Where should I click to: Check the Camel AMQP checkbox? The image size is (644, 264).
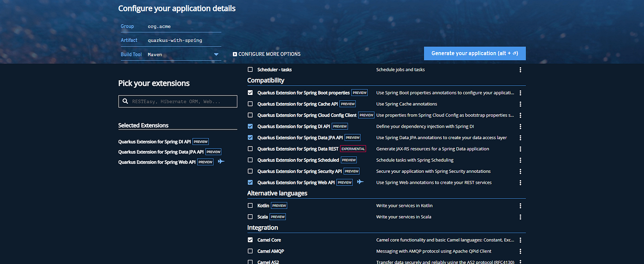coord(250,252)
